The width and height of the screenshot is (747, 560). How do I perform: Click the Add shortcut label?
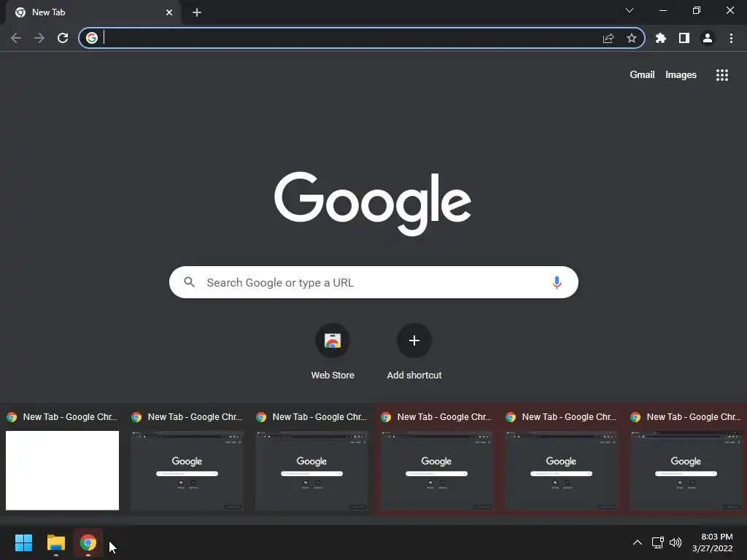414,376
